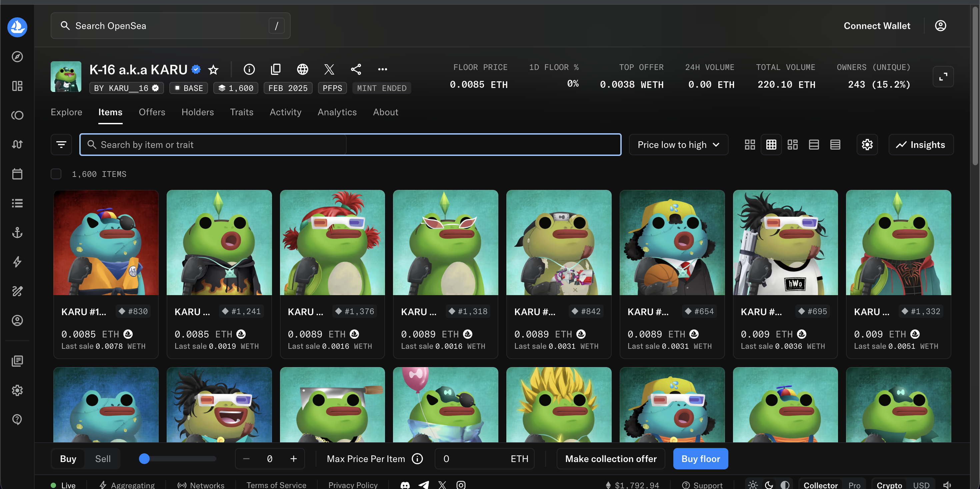Open the Rewards anchor icon in sidebar
The image size is (980, 489).
(x=17, y=232)
